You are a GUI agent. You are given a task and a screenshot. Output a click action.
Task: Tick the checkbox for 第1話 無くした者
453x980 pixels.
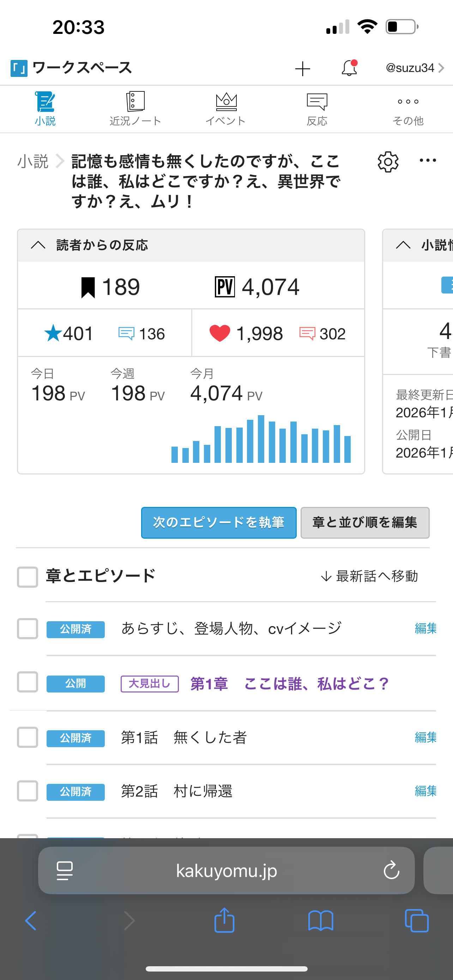point(28,737)
